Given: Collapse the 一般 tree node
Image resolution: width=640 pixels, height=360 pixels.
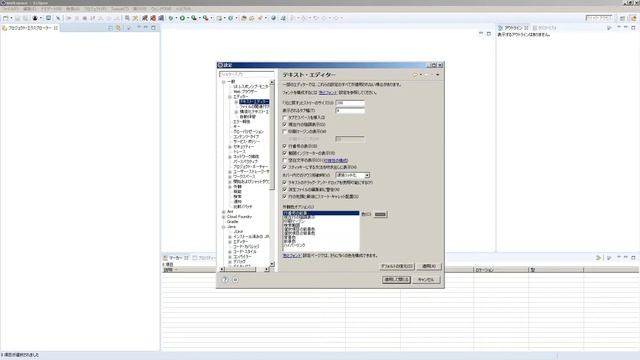Looking at the screenshot, I should point(224,82).
